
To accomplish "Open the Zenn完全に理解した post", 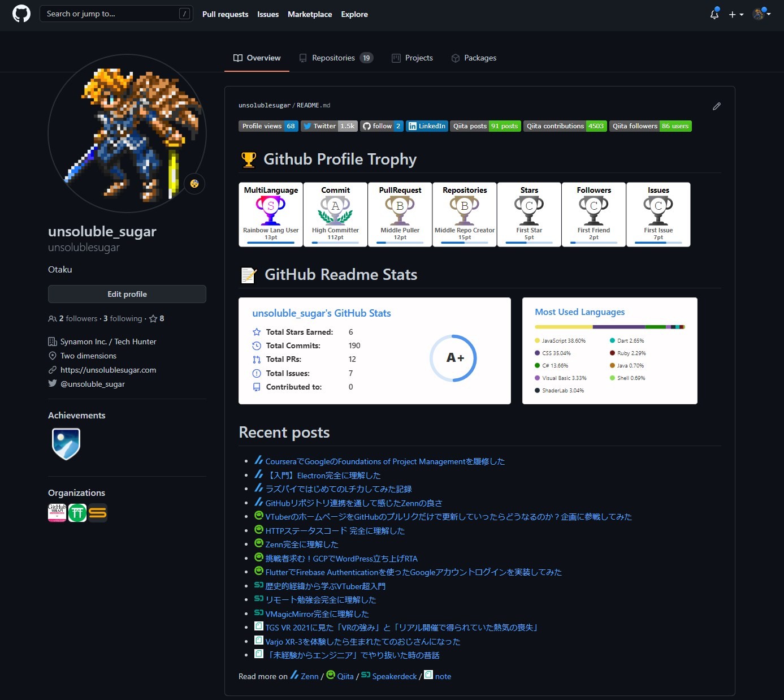I will click(x=302, y=545).
